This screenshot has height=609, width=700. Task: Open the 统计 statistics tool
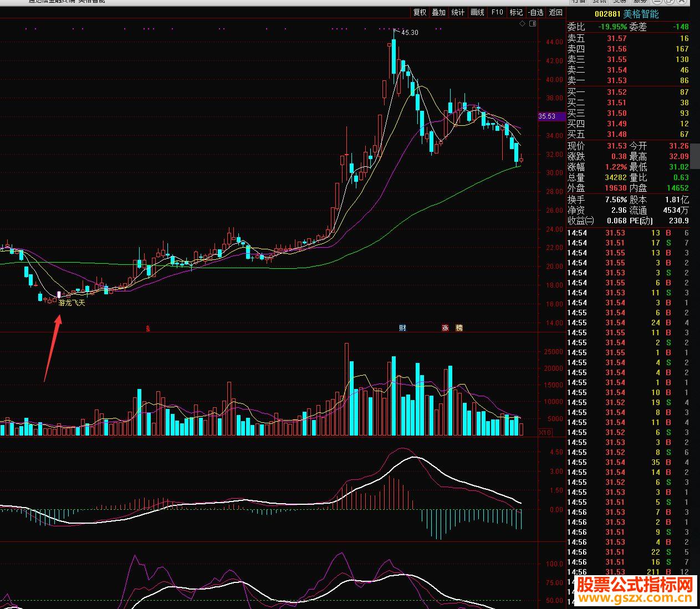click(x=458, y=12)
